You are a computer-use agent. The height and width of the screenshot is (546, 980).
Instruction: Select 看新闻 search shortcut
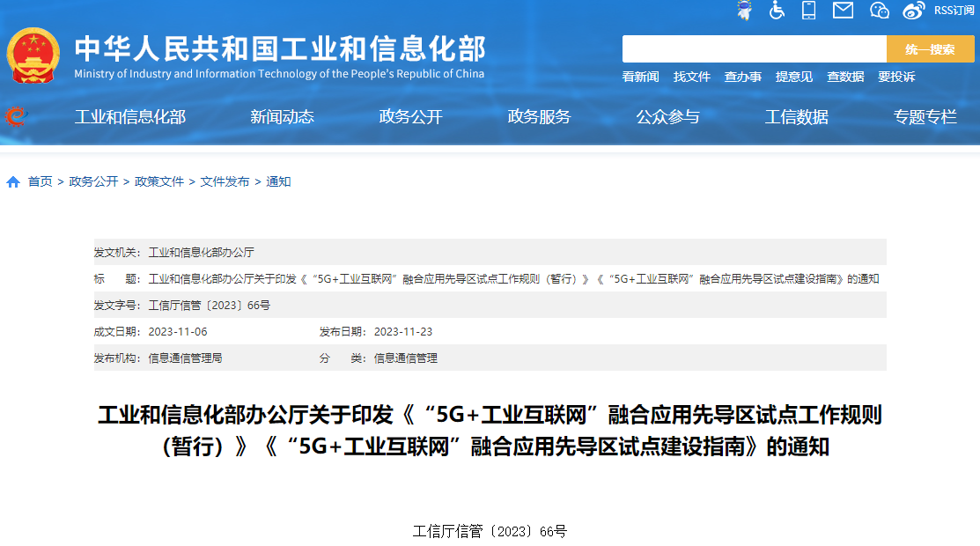pos(641,77)
